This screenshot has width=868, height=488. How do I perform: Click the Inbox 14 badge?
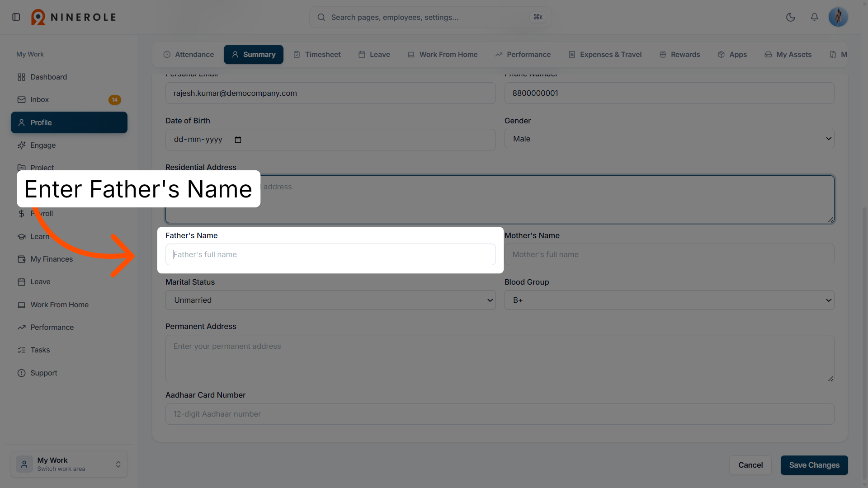tap(115, 100)
